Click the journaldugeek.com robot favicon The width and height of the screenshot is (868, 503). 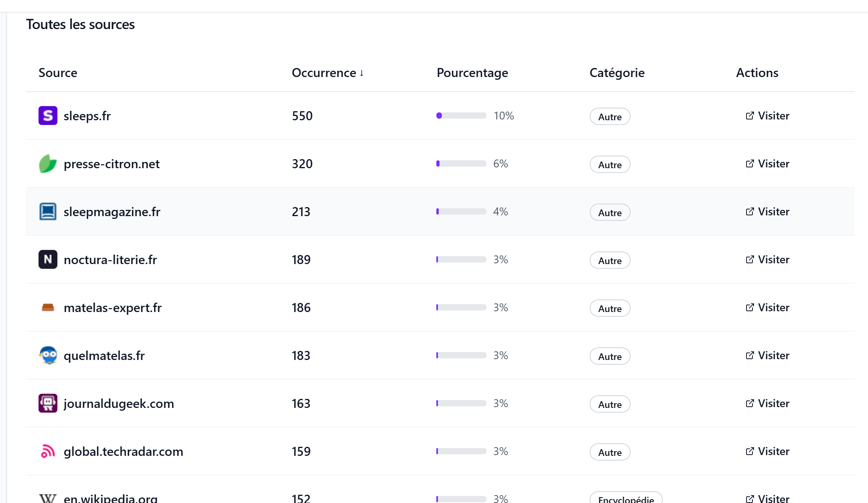coord(48,403)
